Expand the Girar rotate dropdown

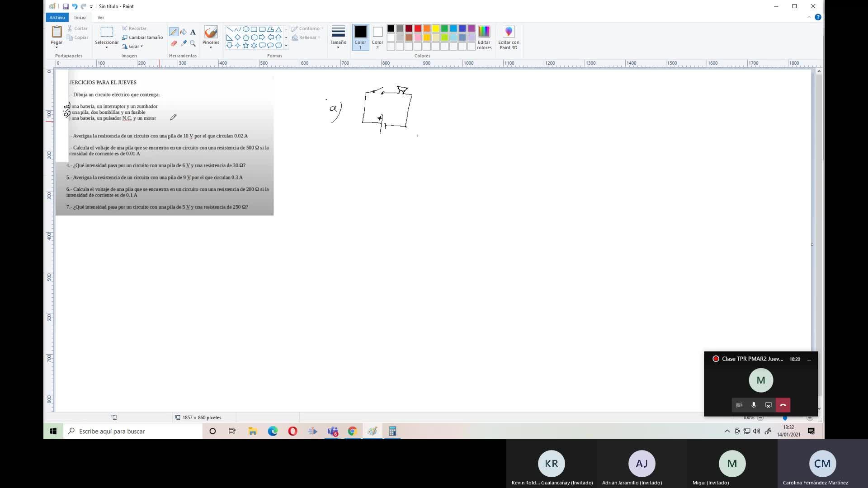134,46
